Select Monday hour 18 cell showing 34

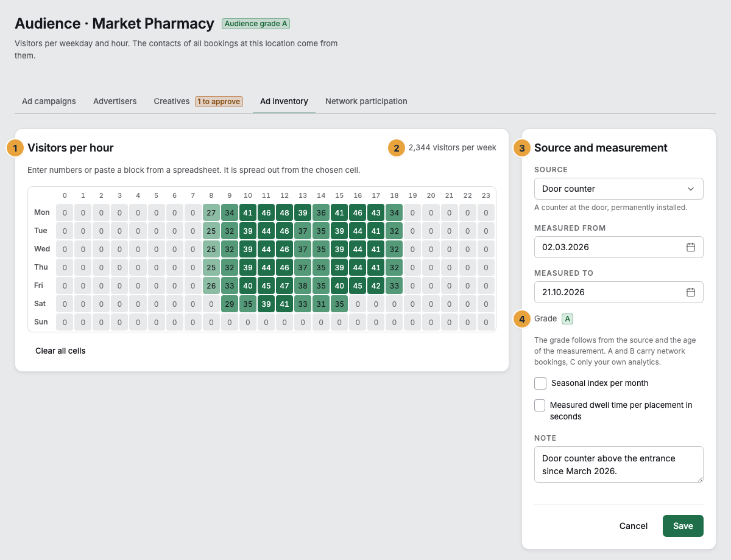(394, 213)
